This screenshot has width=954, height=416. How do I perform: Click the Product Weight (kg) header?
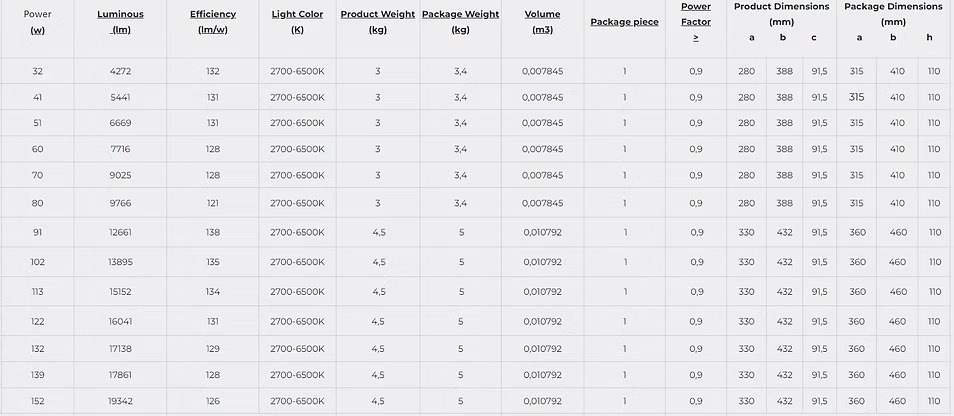point(378,22)
